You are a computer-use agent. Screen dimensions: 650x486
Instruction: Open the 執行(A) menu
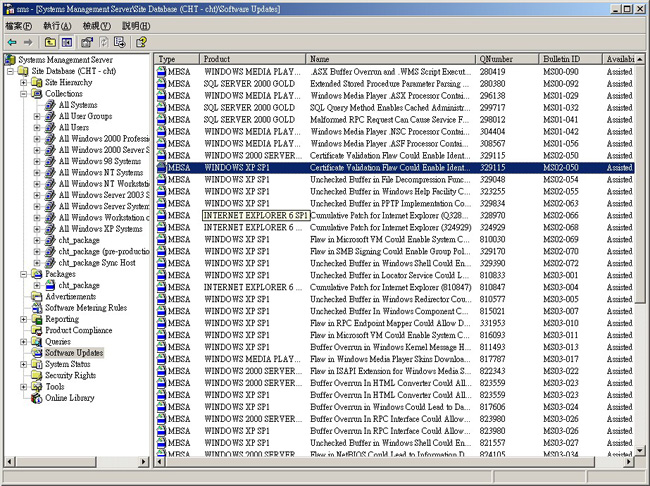pyautogui.click(x=58, y=26)
